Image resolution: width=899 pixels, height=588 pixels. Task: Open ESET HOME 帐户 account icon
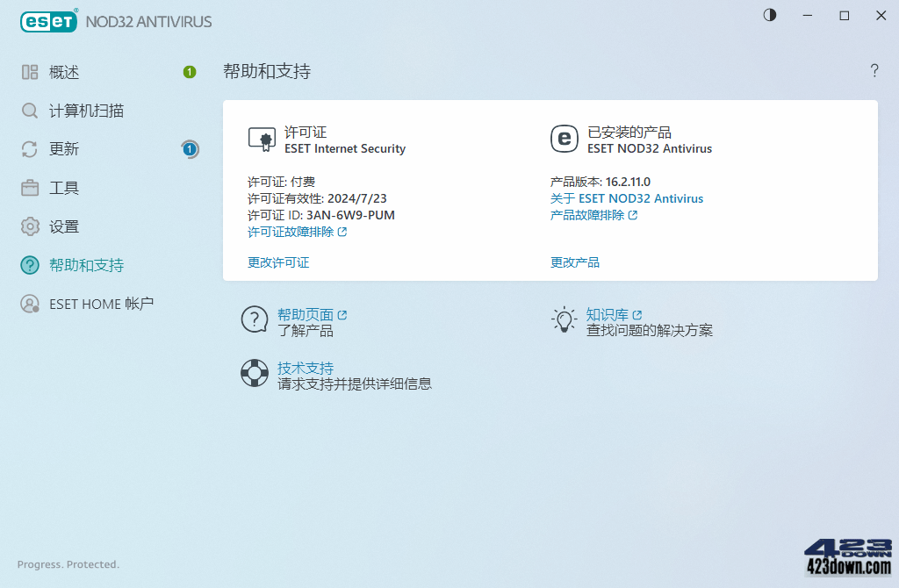pos(29,304)
